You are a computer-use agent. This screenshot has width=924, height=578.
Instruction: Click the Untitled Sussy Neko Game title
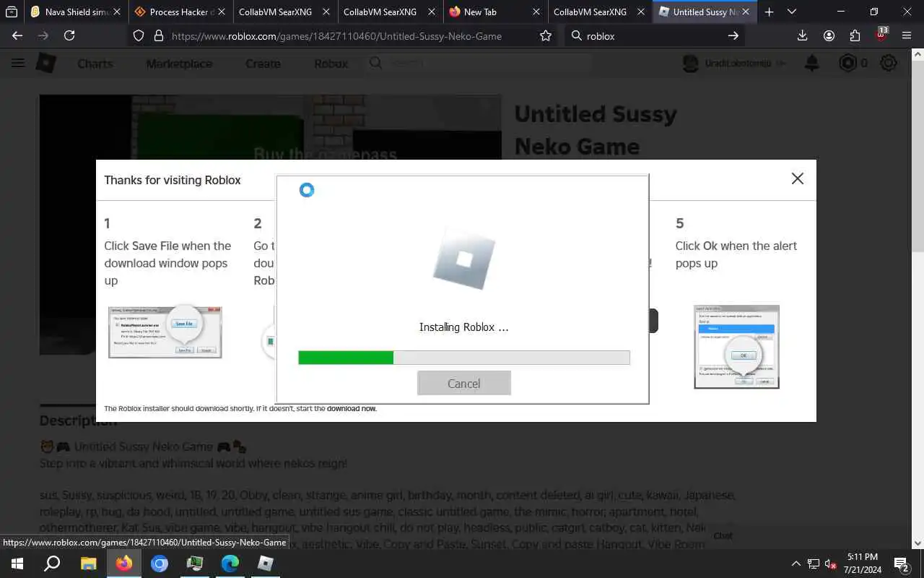click(x=596, y=130)
